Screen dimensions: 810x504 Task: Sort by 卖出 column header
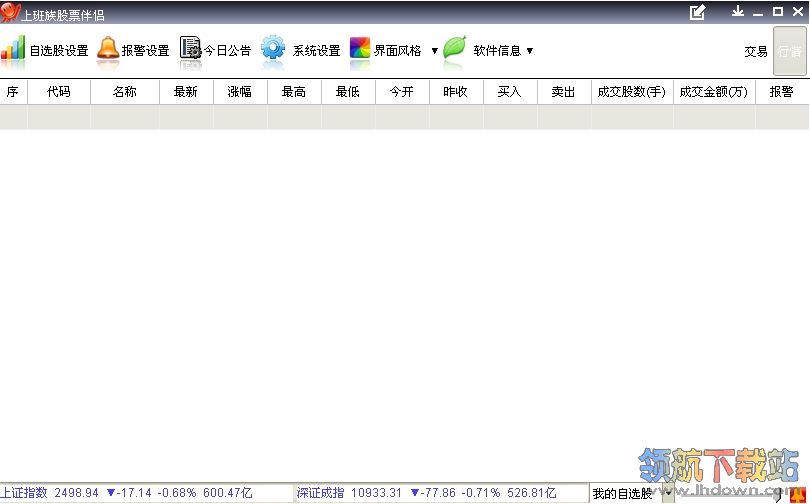pyautogui.click(x=564, y=92)
